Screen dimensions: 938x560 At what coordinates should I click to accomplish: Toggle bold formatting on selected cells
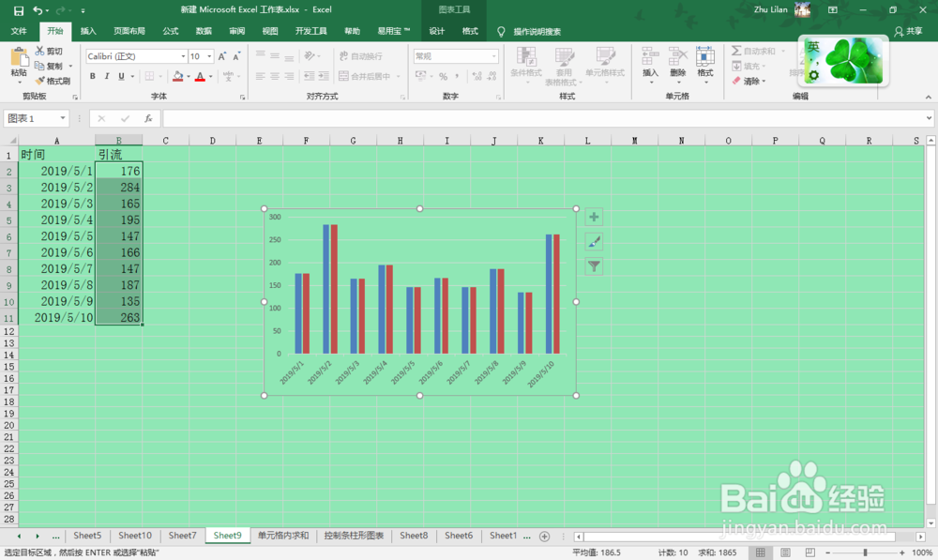pyautogui.click(x=92, y=75)
